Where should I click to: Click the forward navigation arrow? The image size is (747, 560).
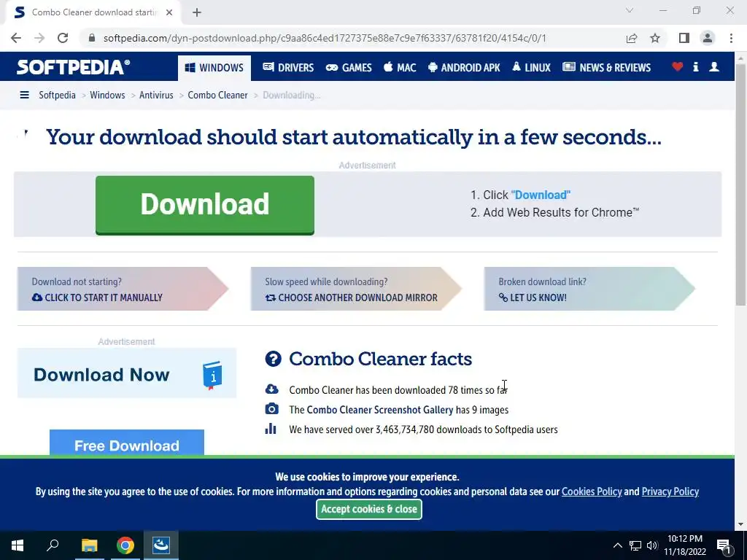(x=39, y=38)
